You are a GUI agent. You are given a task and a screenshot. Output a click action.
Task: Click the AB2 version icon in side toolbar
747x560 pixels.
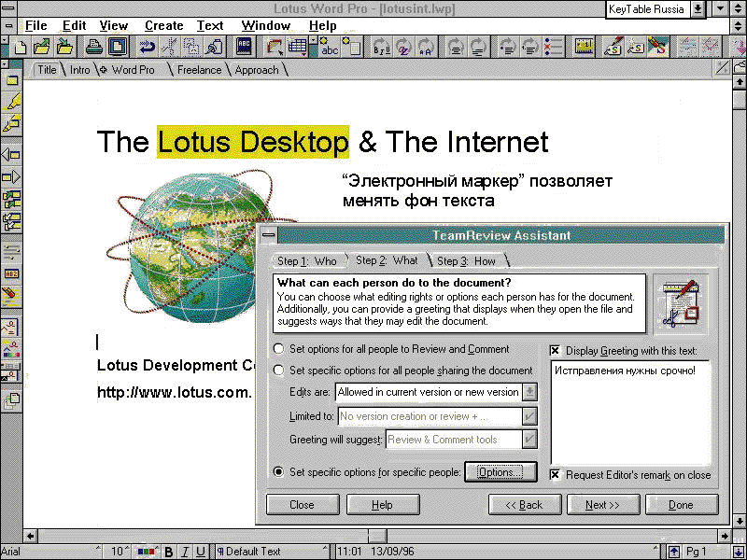[x=11, y=273]
